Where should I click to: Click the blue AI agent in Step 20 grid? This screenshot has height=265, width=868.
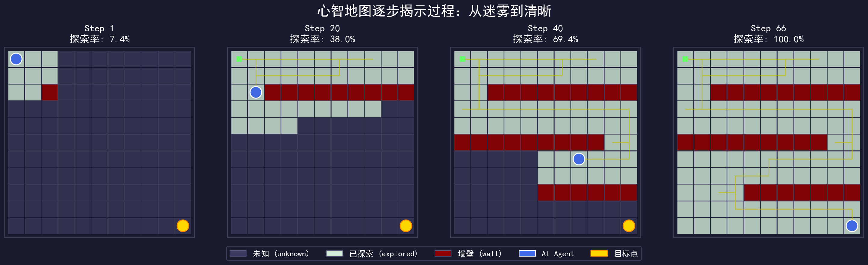pos(256,92)
